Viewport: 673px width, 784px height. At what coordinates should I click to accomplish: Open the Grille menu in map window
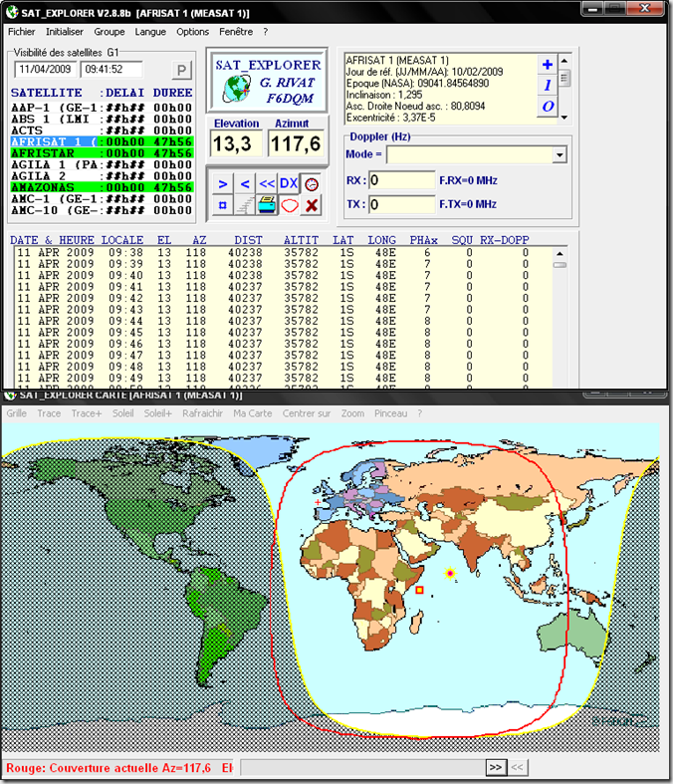tap(17, 413)
